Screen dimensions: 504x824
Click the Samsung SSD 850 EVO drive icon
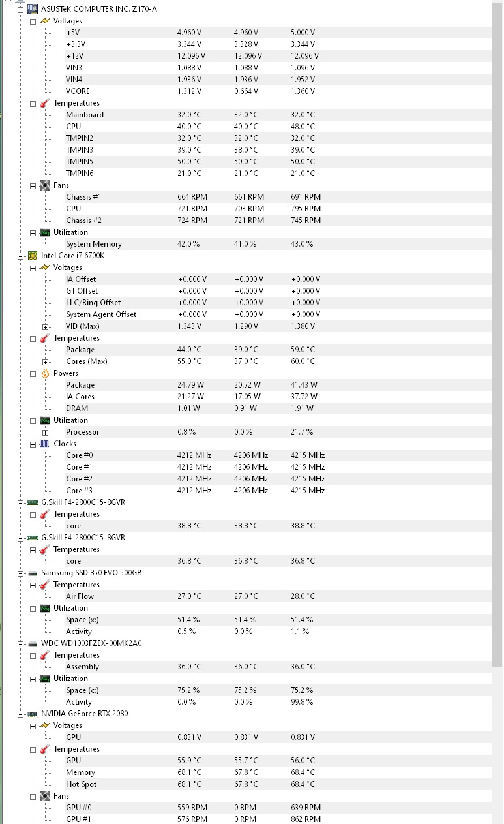coord(32,573)
